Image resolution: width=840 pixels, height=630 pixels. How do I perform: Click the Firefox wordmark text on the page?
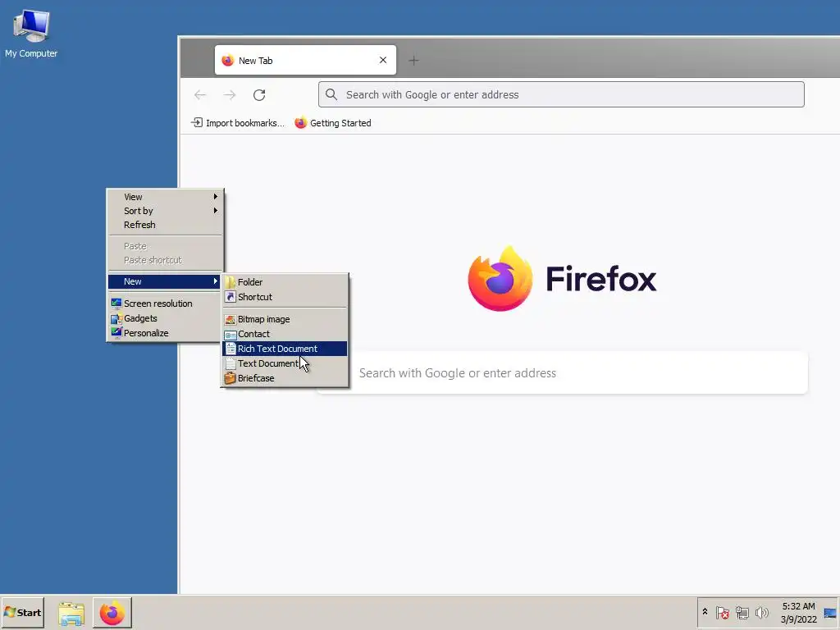click(601, 279)
